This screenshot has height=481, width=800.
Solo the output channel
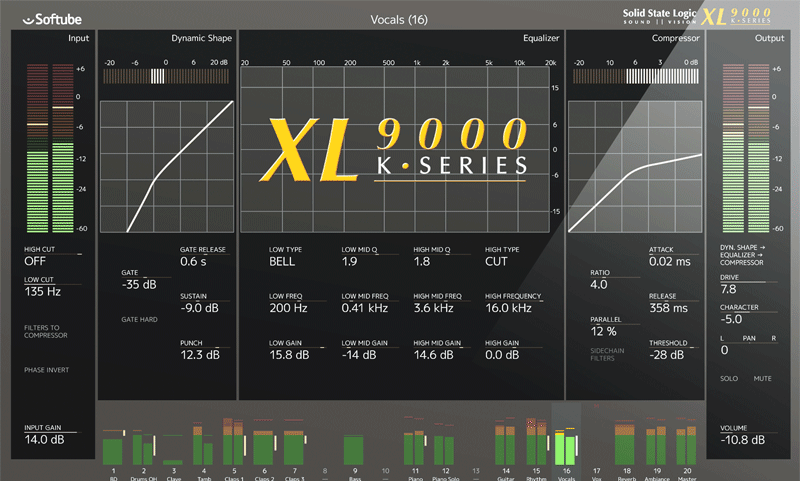[x=729, y=378]
